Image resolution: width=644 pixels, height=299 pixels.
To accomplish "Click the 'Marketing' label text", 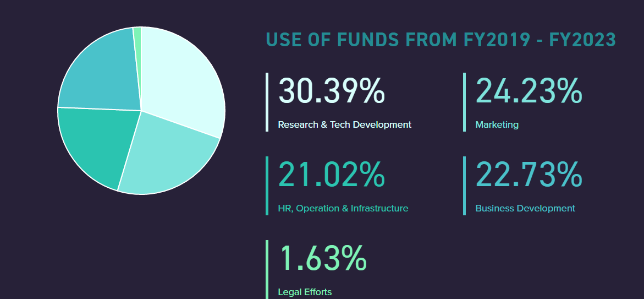I will click(x=497, y=124).
